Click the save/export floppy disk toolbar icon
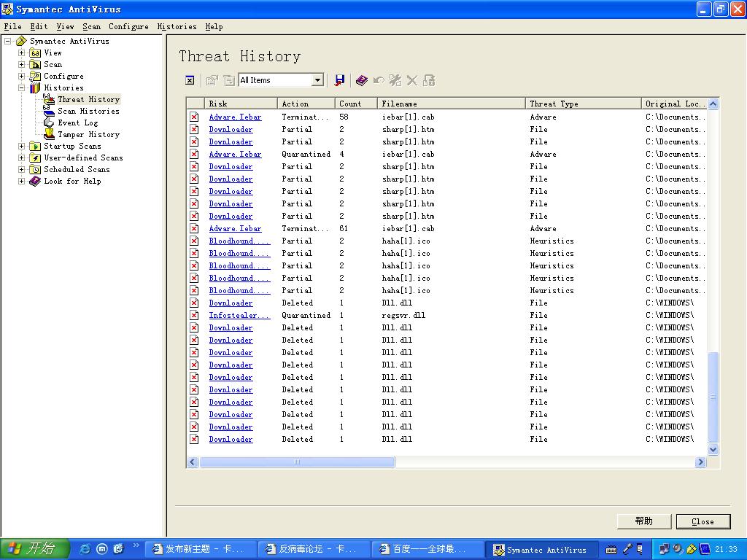The image size is (747, 560). coord(339,80)
